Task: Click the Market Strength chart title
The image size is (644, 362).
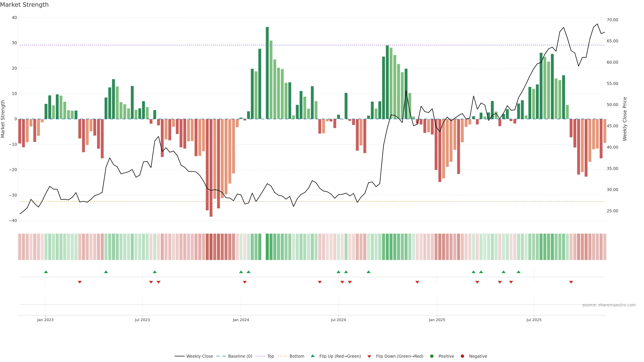Action: pos(24,5)
